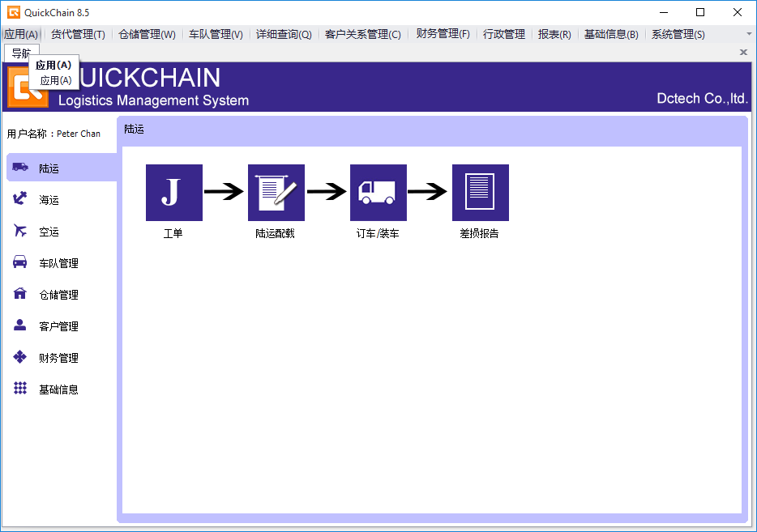Open 仓储管理 warehouse sidebar item

pyautogui.click(x=58, y=295)
